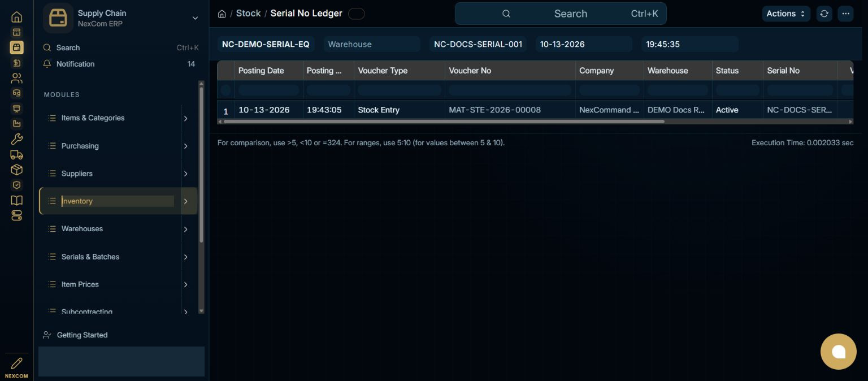This screenshot has height=381, width=868.
Task: Click the sidebar vertical scrollbar thumb
Action: click(201, 164)
